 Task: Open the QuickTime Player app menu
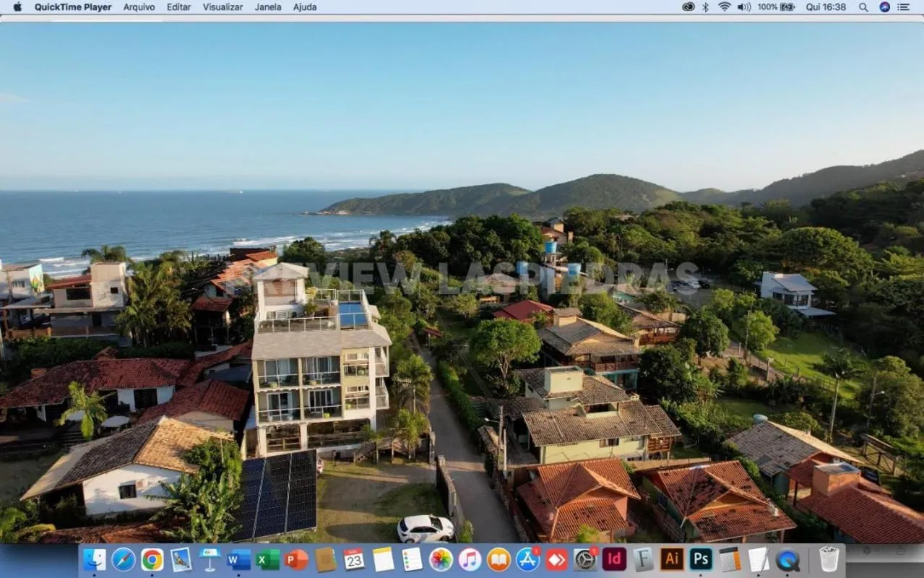coord(73,7)
